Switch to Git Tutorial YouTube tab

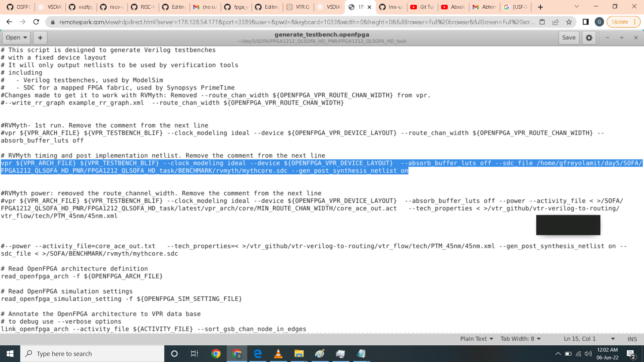(423, 7)
